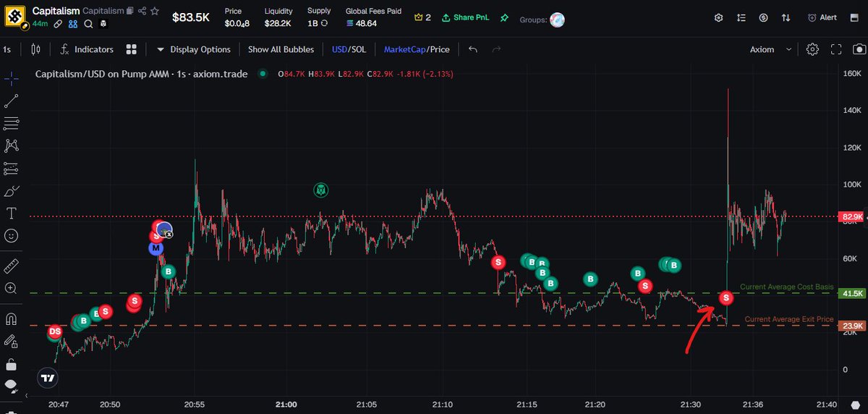Click the Global Fees Paid 48.64 value

pos(366,23)
